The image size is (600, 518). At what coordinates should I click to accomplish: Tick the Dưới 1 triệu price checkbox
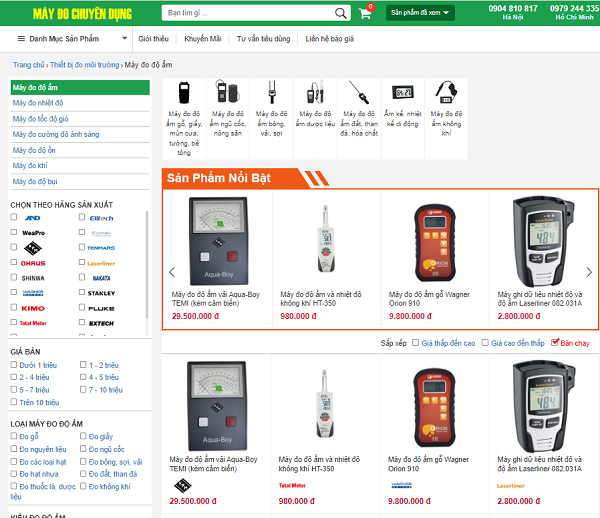click(x=14, y=365)
